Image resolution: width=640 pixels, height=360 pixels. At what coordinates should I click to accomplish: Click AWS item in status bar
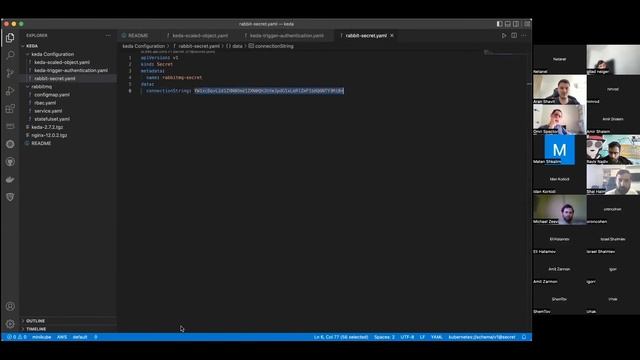pyautogui.click(x=62, y=337)
